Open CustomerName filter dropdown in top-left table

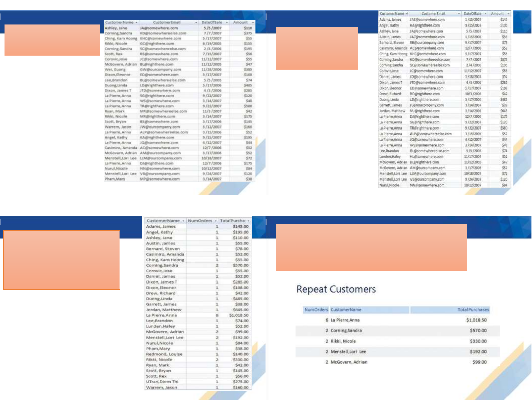136,22
